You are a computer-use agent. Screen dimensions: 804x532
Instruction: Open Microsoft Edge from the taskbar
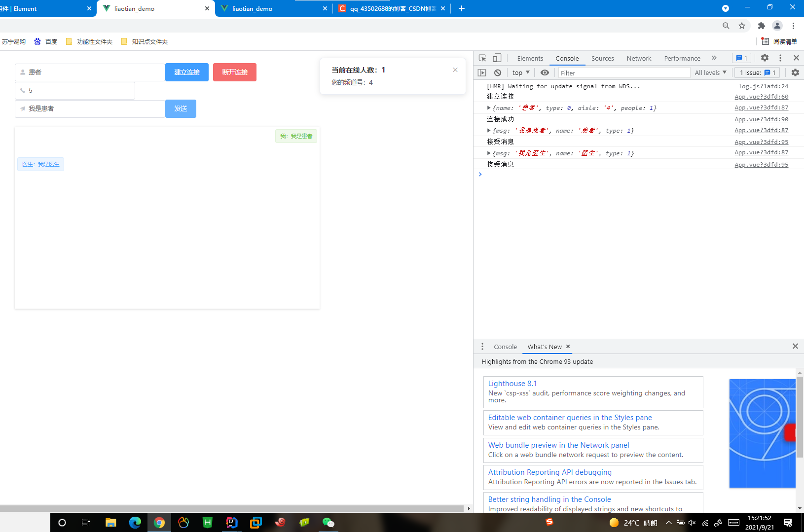(135, 523)
